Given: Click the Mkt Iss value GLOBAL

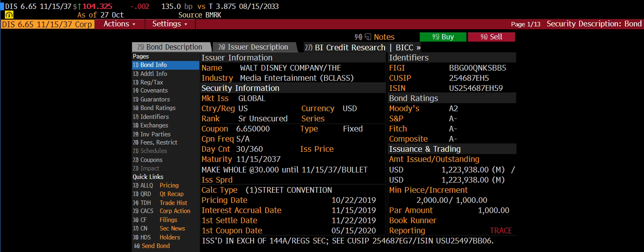Looking at the screenshot, I should (x=252, y=98).
